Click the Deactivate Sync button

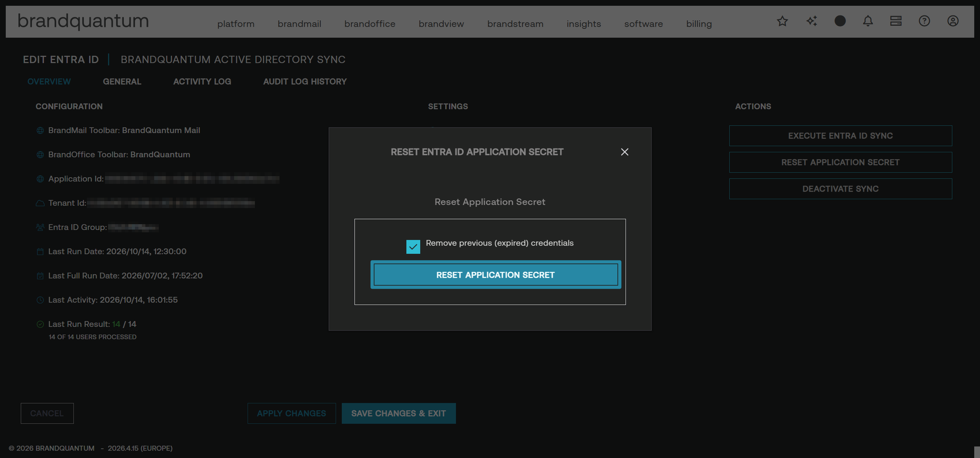840,189
